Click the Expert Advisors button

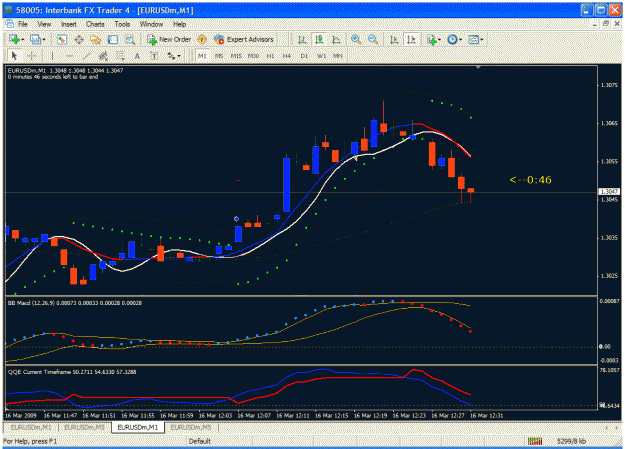click(x=244, y=39)
